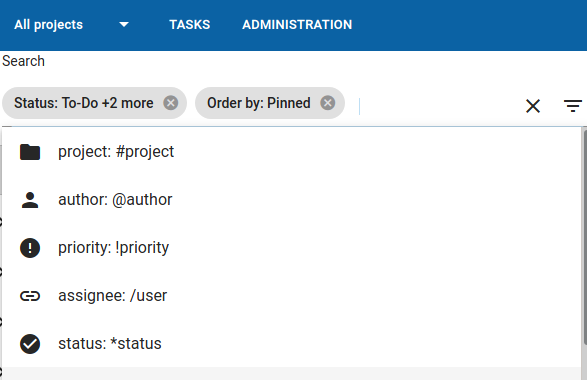The height and width of the screenshot is (380, 587).
Task: Select the project: #project suggestion
Action: (x=291, y=152)
